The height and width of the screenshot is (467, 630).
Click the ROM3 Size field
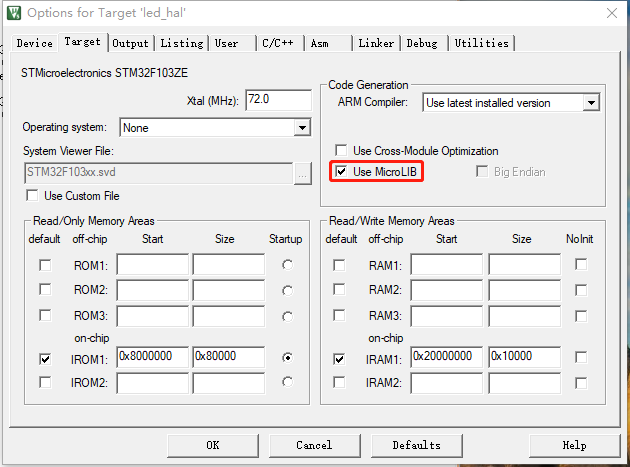(x=229, y=316)
